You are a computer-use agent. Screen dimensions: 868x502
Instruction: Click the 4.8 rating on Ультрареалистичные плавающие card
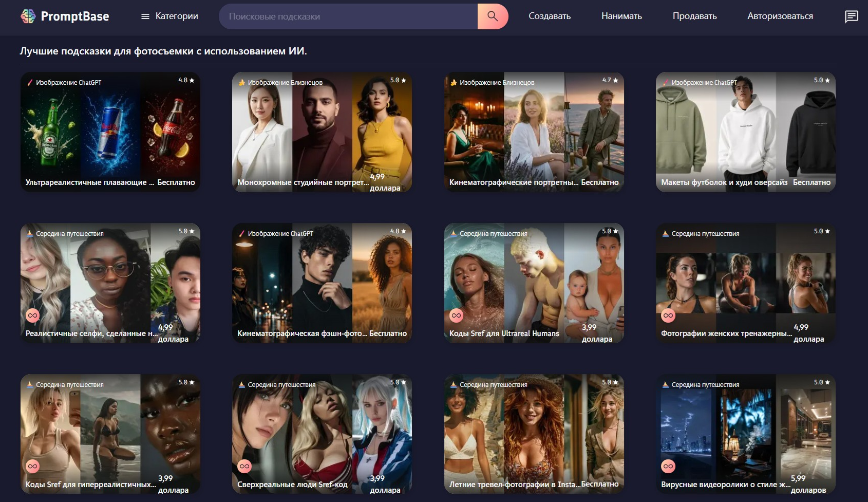[186, 80]
